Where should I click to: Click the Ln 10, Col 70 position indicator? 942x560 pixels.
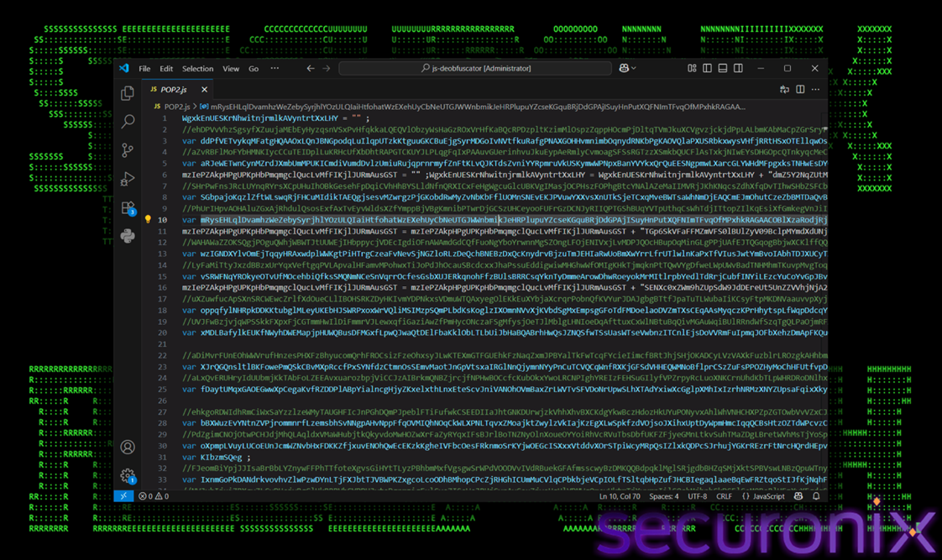[x=620, y=496]
